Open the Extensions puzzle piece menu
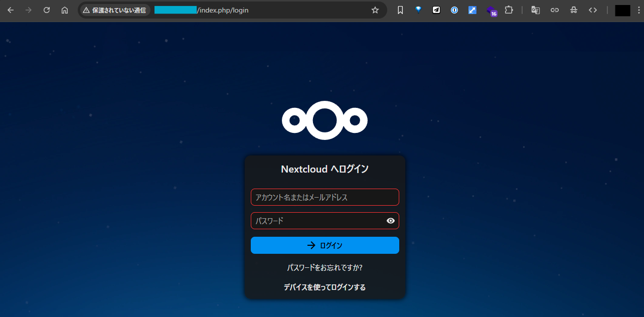The image size is (644, 317). pyautogui.click(x=509, y=10)
